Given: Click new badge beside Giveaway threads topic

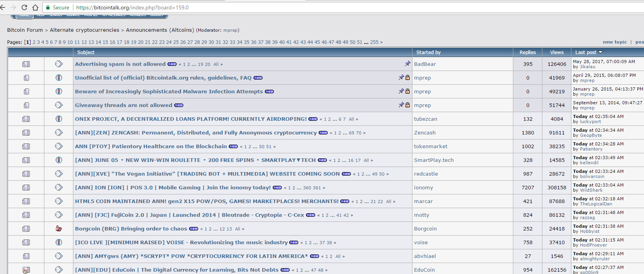Looking at the screenshot, I should 179,105.
